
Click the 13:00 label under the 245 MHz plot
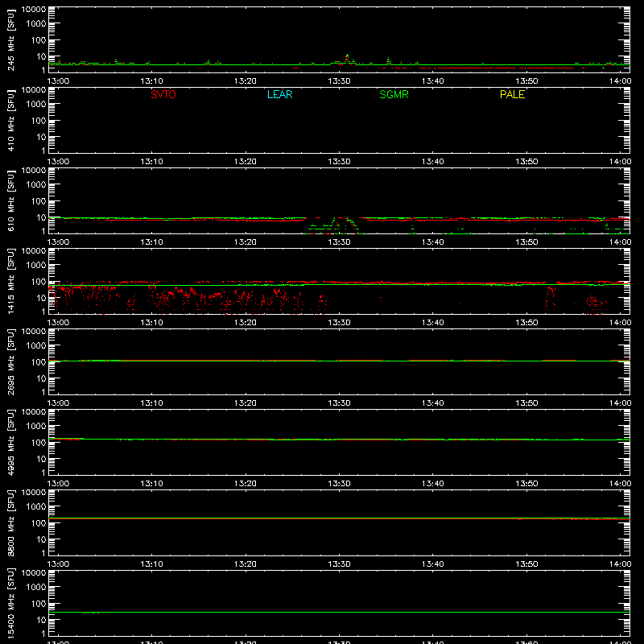(x=58, y=81)
